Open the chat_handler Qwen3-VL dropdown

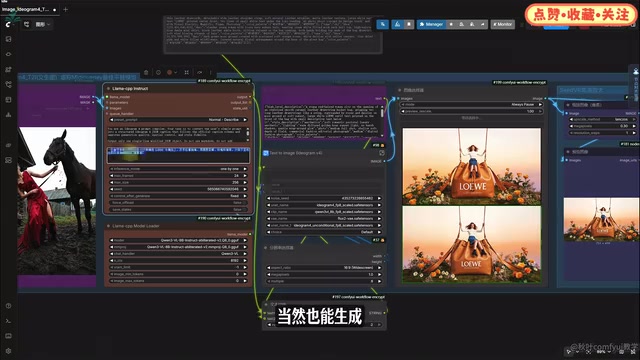coord(178,253)
